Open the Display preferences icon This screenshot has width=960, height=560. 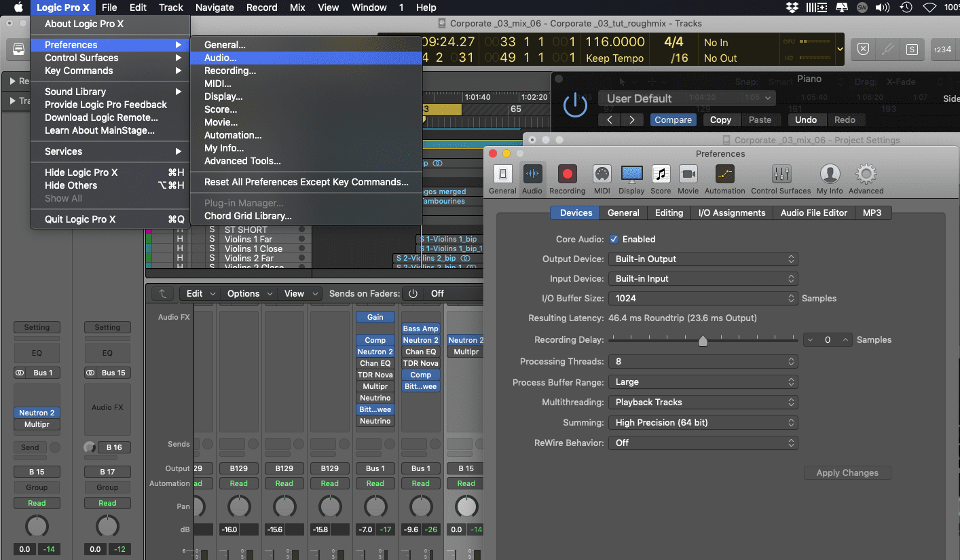631,174
